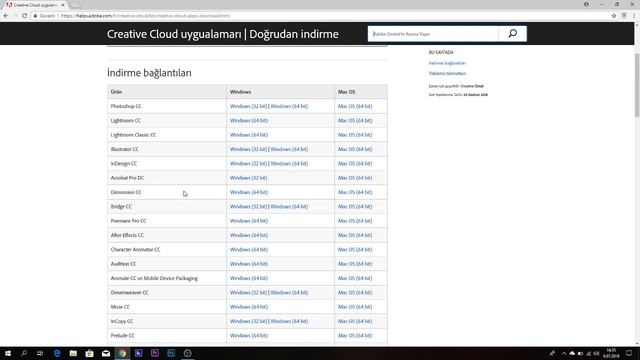Viewport: 640px width, 360px height.
Task: Click browser back arrow
Action: (x=6, y=16)
